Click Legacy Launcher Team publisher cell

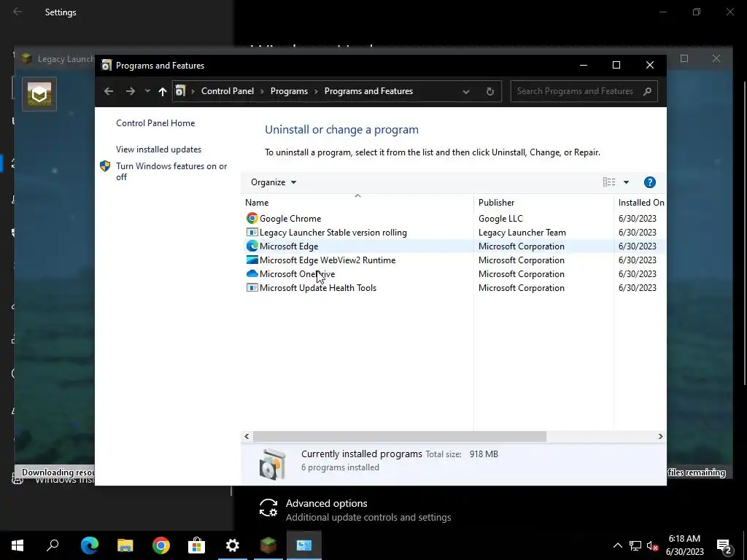point(522,233)
